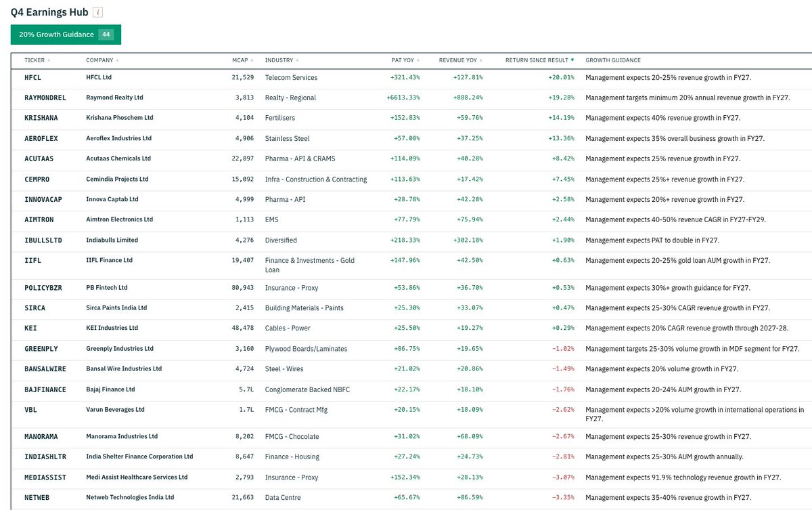Viewport: 812px width, 510px height.
Task: Click industry cell Data Centre
Action: pos(283,498)
